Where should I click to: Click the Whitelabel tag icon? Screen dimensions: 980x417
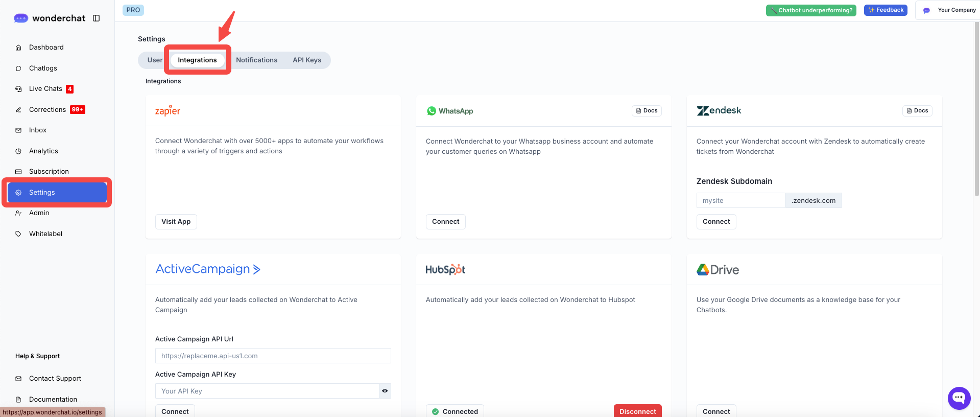tap(18, 234)
